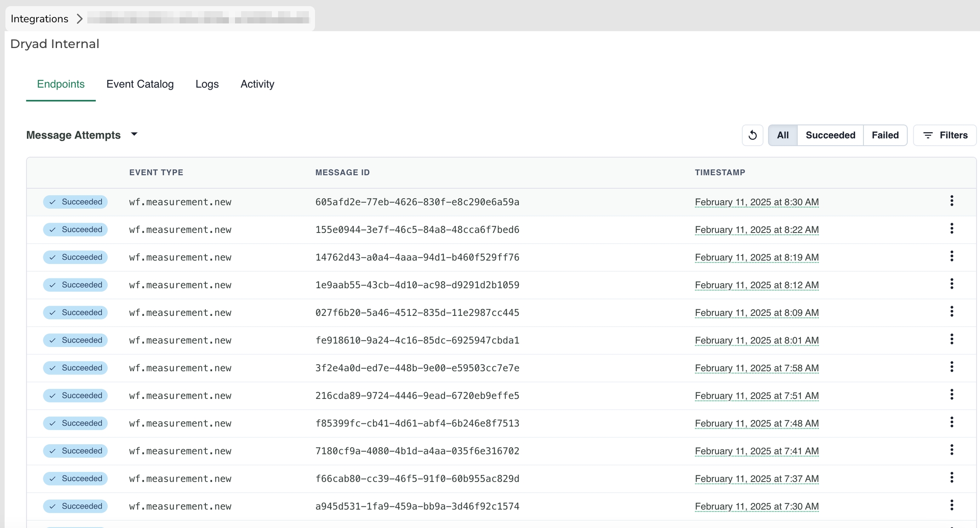This screenshot has height=528, width=980.
Task: Open kebab menu for 8:30 AM message
Action: pyautogui.click(x=952, y=201)
